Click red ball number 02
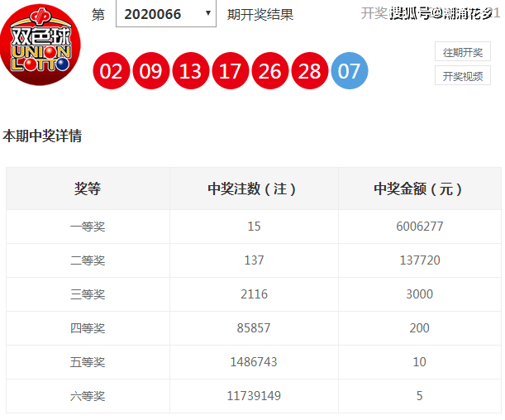This screenshot has height=420, width=505. click(112, 71)
